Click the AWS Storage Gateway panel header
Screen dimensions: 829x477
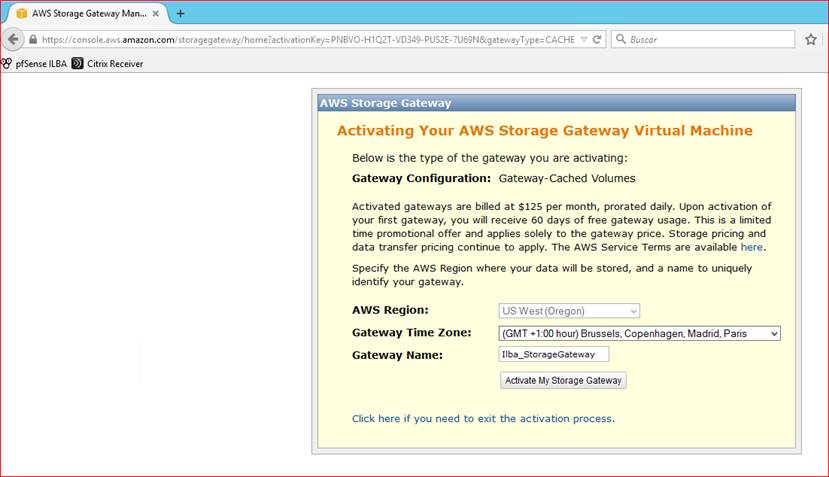[x=557, y=103]
